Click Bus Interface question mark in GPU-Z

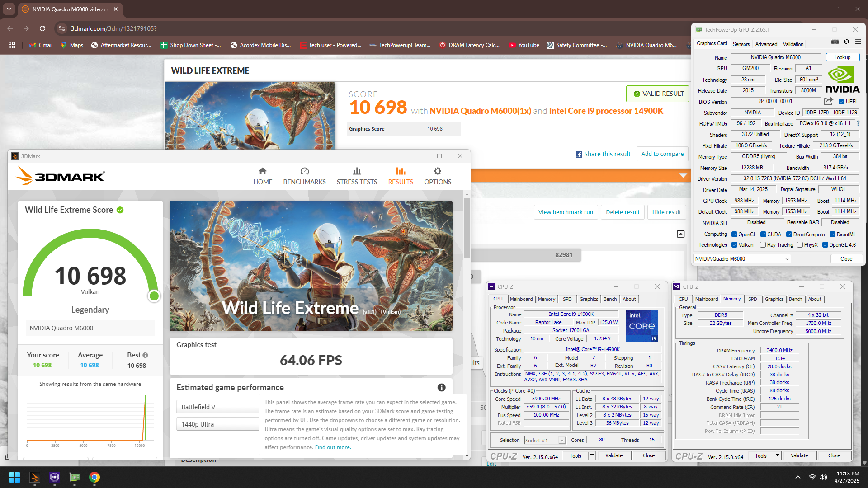pos(858,123)
